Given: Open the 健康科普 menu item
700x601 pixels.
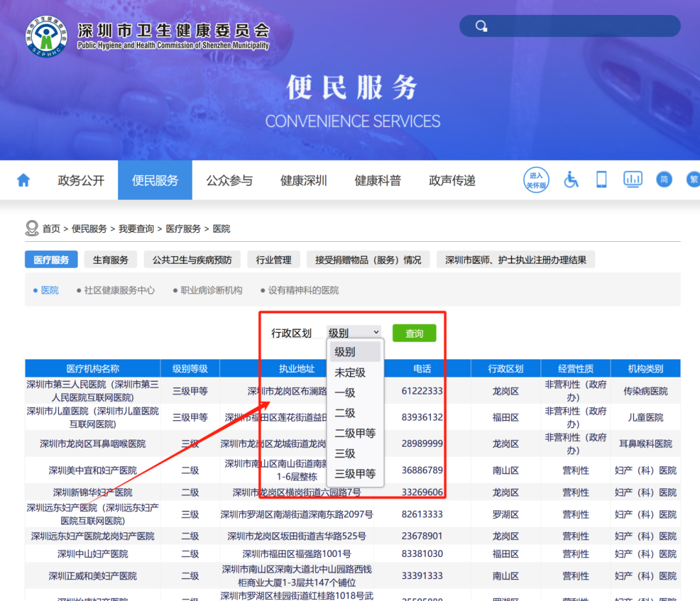Looking at the screenshot, I should pyautogui.click(x=378, y=180).
